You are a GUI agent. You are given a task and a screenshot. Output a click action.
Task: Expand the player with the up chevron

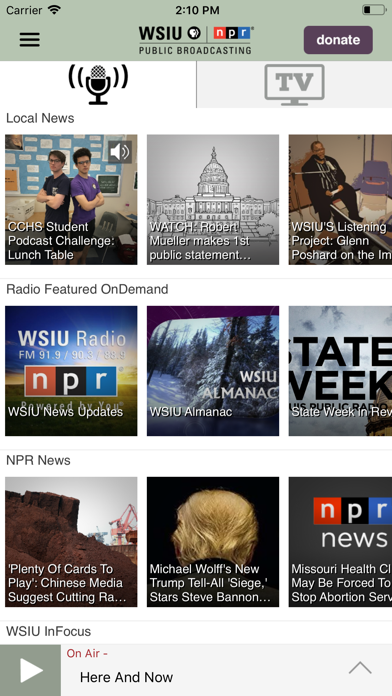pos(360,668)
